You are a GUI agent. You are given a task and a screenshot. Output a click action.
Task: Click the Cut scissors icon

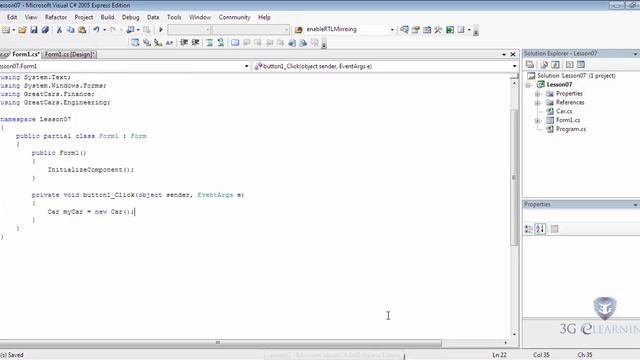pyautogui.click(x=59, y=30)
